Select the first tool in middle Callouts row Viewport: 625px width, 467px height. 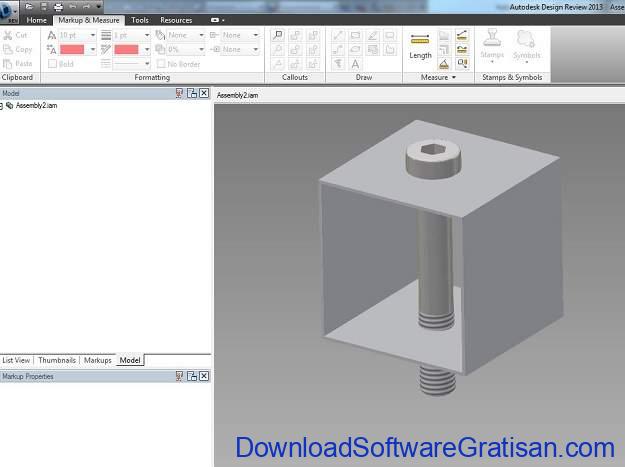point(278,50)
